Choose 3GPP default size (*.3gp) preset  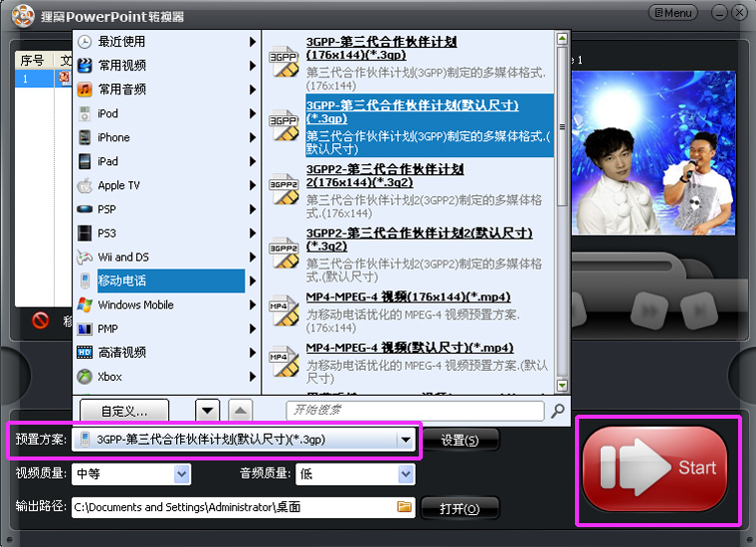coord(410,125)
